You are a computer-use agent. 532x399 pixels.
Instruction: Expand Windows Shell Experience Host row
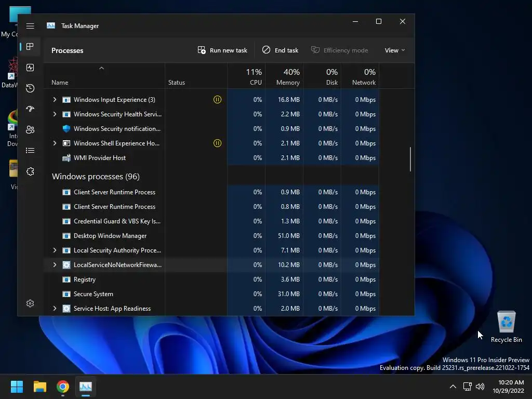point(55,143)
